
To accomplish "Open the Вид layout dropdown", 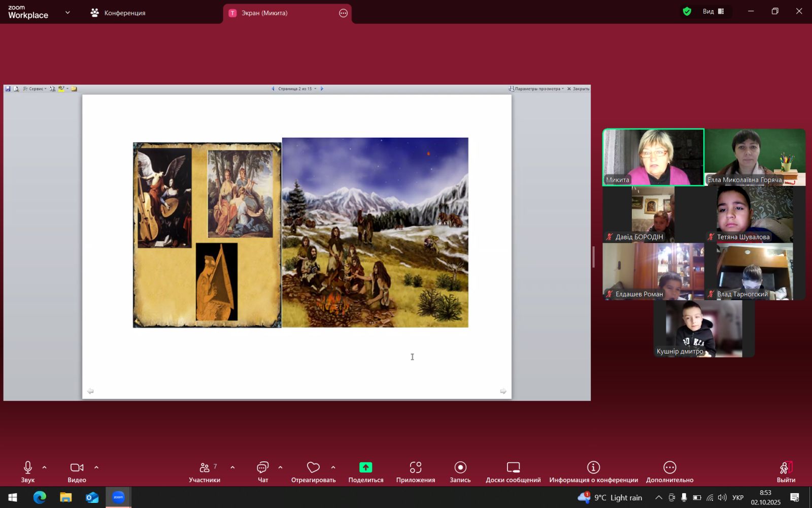I will pos(713,12).
